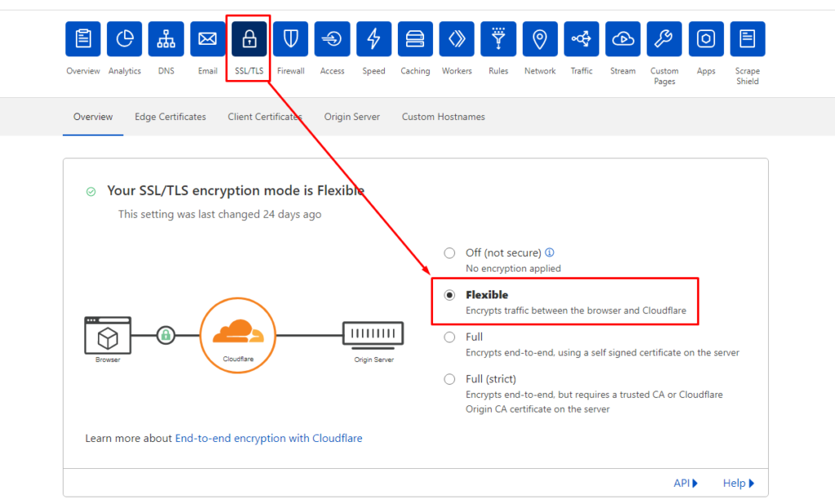The height and width of the screenshot is (504, 835).
Task: Open the Traffic routing icon
Action: coord(581,39)
